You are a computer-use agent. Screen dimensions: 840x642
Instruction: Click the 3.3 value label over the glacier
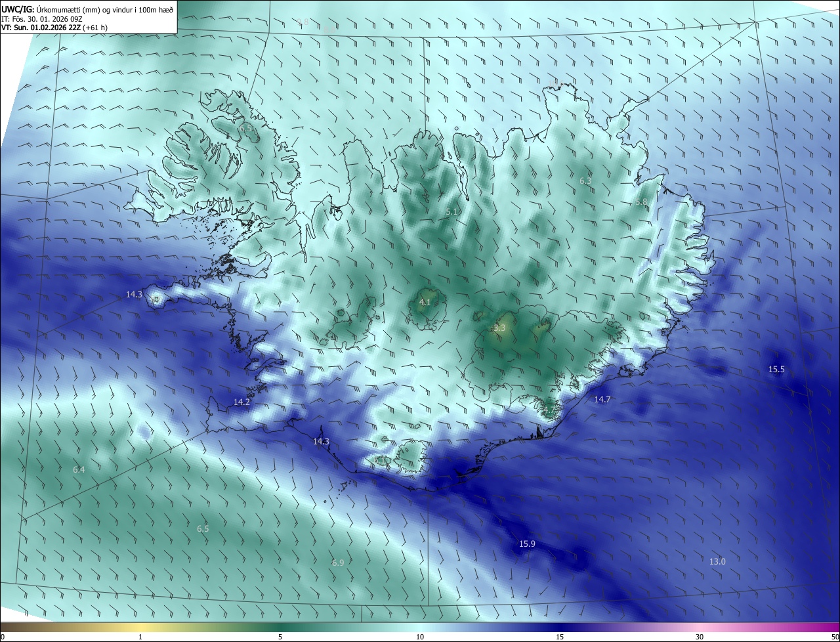(499, 327)
